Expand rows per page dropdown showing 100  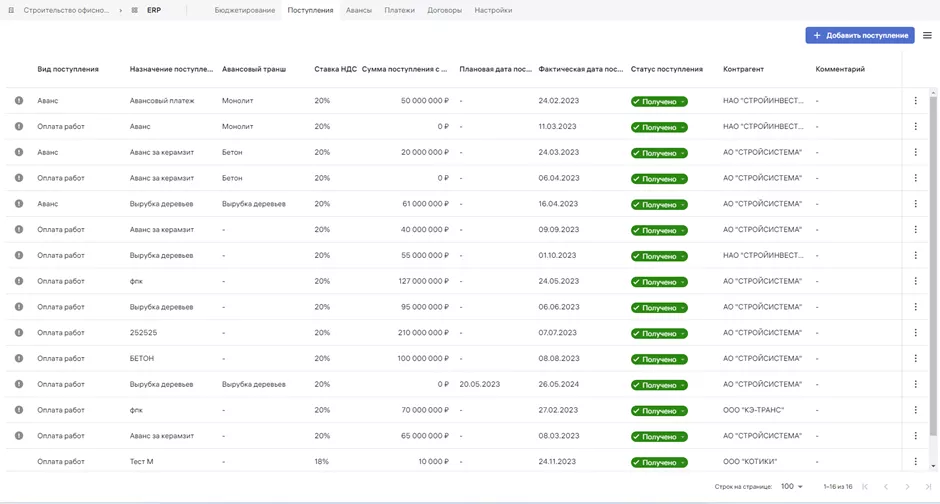tap(792, 487)
